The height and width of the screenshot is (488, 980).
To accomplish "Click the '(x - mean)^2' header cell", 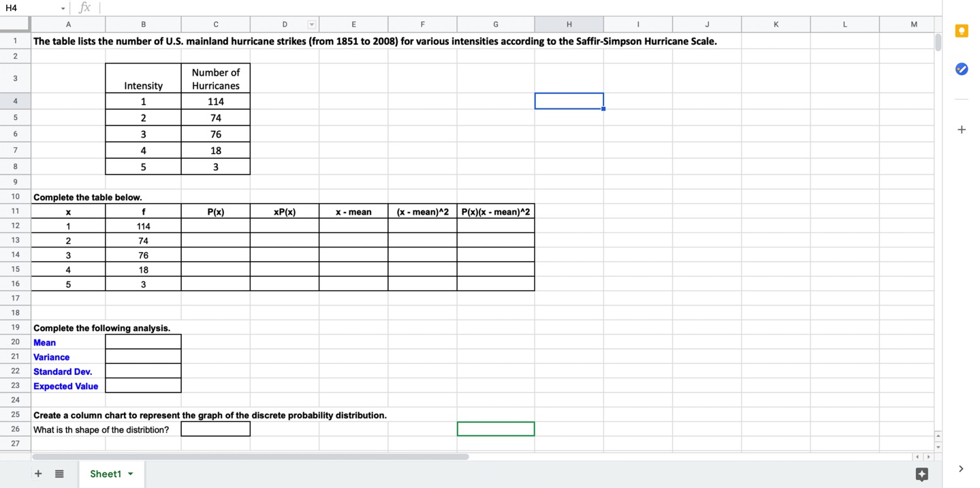I will pos(422,211).
